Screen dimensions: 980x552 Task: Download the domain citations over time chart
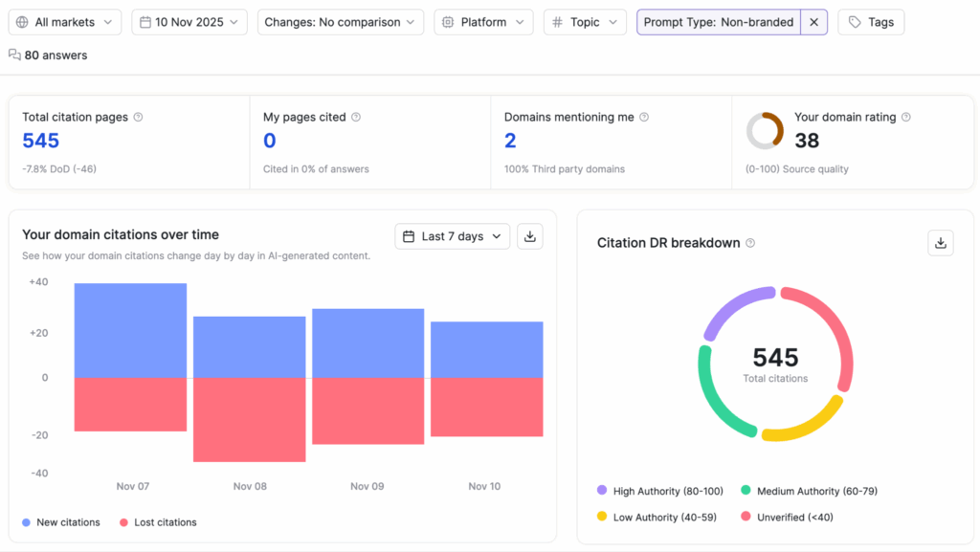click(530, 236)
